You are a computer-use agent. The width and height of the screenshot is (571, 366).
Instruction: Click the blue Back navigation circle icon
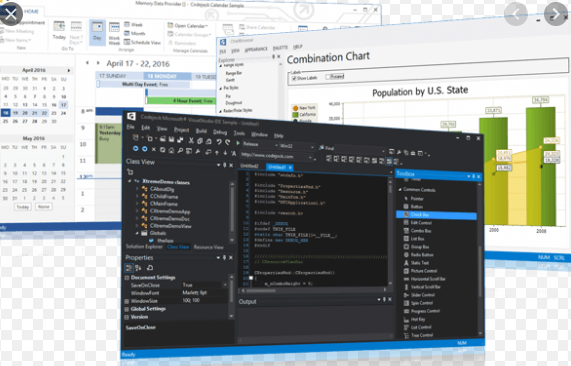tap(135, 149)
